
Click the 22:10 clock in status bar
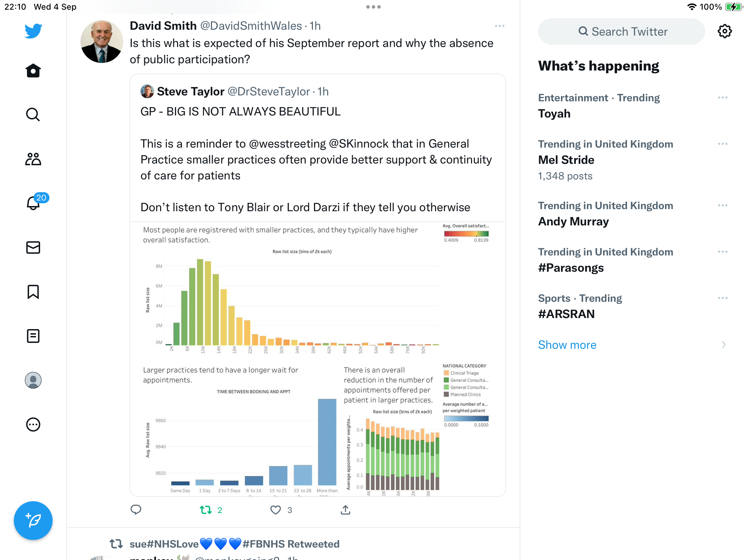click(x=15, y=7)
